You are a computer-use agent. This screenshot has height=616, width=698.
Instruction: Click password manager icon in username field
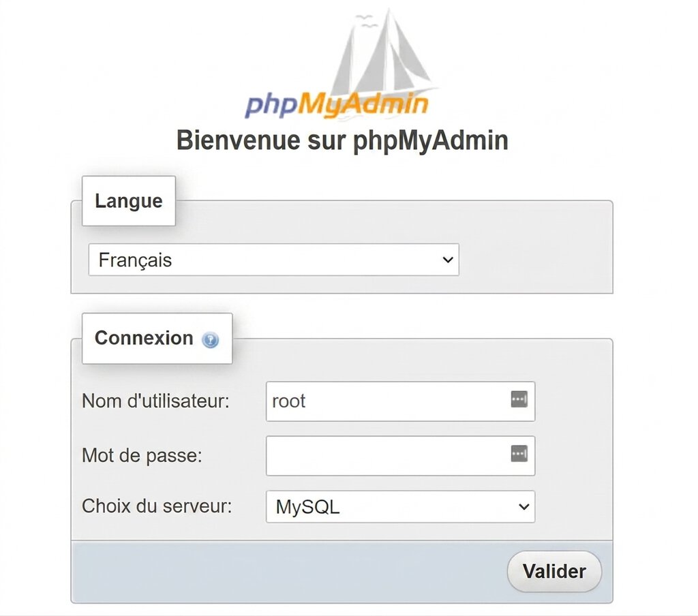[519, 400]
